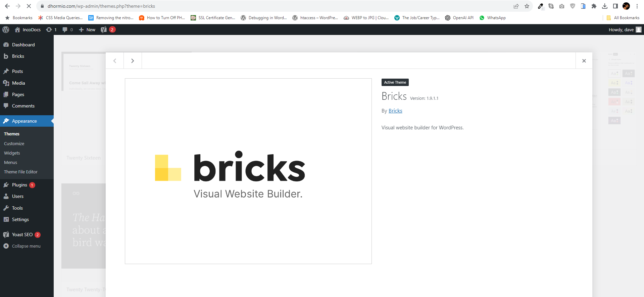Open the Chrome three-dot menu
Viewport: 644px width, 297px height.
click(x=637, y=6)
